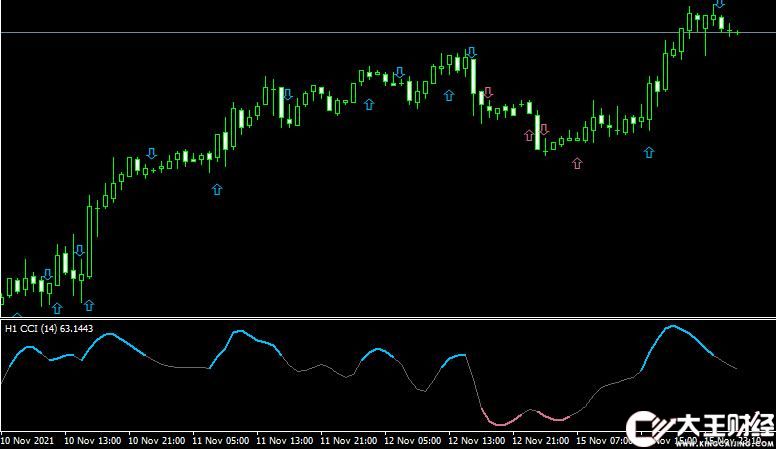Select the pink down arrow beside the large 12 Nov 13:00 drop candle
This screenshot has width=776, height=449.
488,92
